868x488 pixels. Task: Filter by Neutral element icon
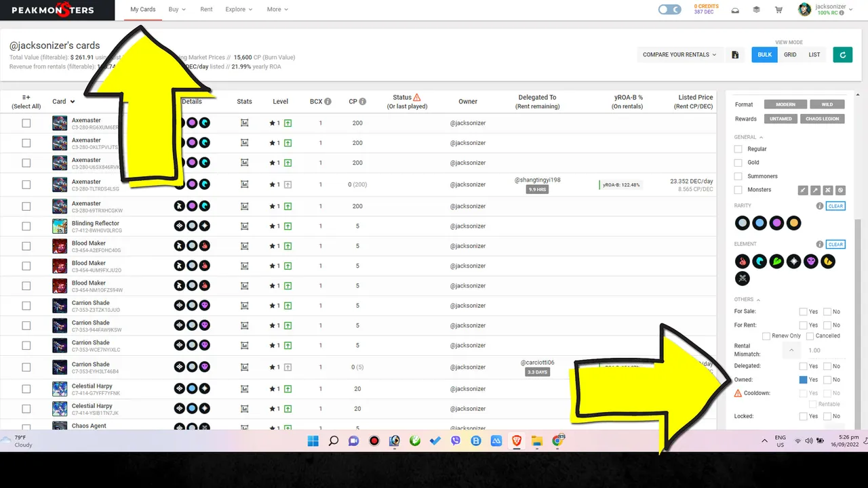743,278
